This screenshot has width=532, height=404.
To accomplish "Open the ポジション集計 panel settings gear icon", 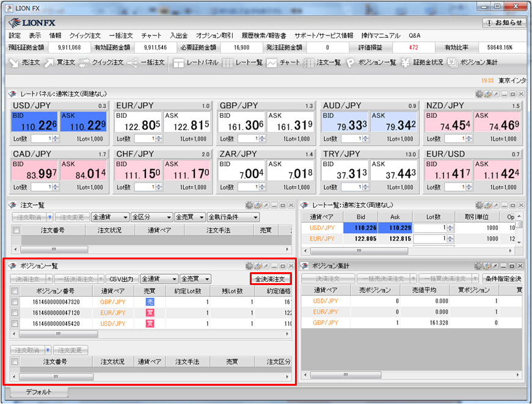I will [478, 266].
